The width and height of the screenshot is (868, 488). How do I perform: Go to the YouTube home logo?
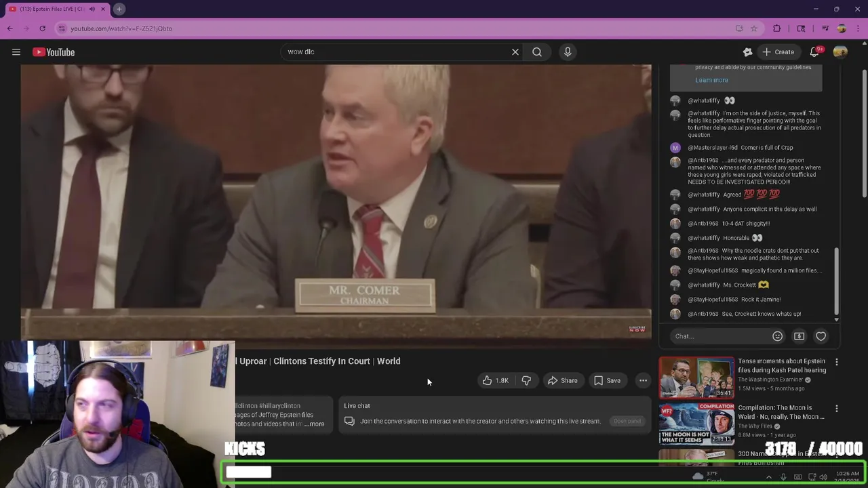(x=54, y=52)
